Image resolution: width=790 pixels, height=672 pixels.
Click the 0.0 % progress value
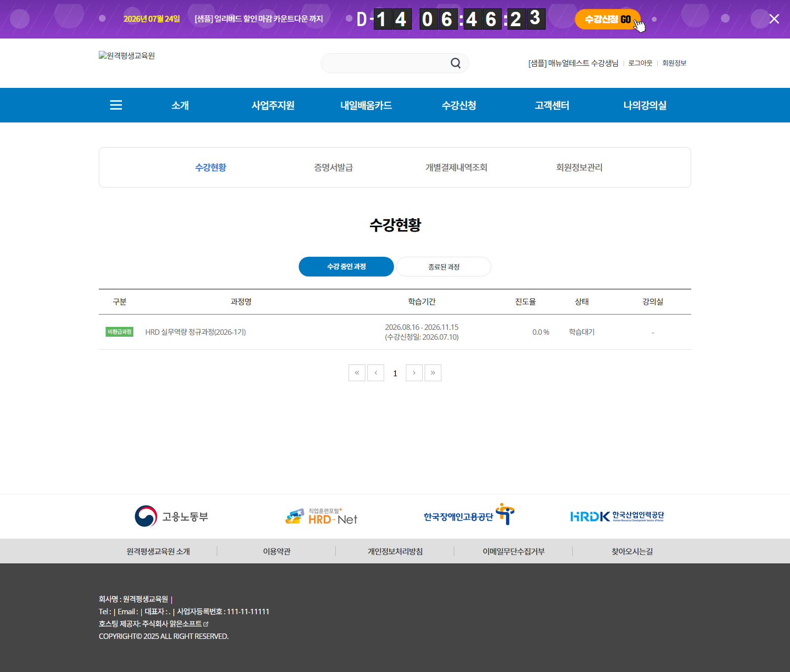tap(541, 332)
